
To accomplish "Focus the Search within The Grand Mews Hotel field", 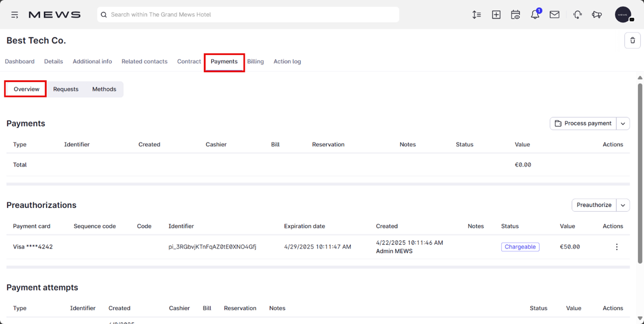I will pyautogui.click(x=248, y=15).
